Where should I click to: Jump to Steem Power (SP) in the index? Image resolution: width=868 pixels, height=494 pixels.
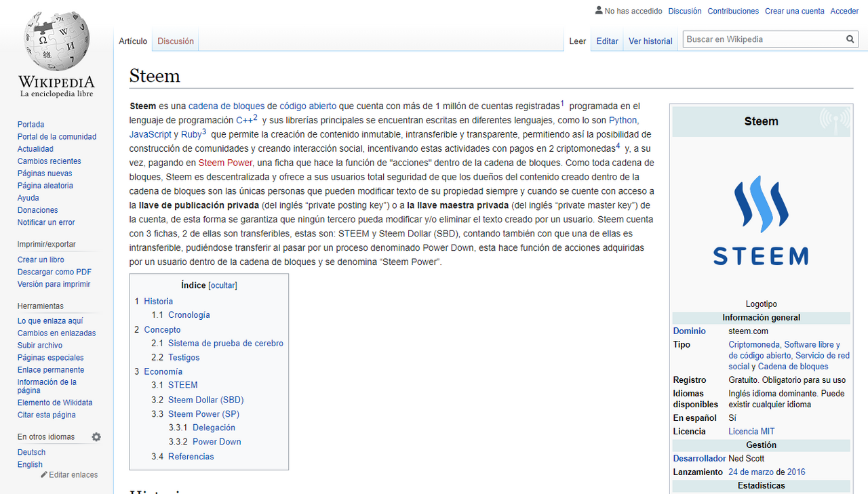(203, 414)
